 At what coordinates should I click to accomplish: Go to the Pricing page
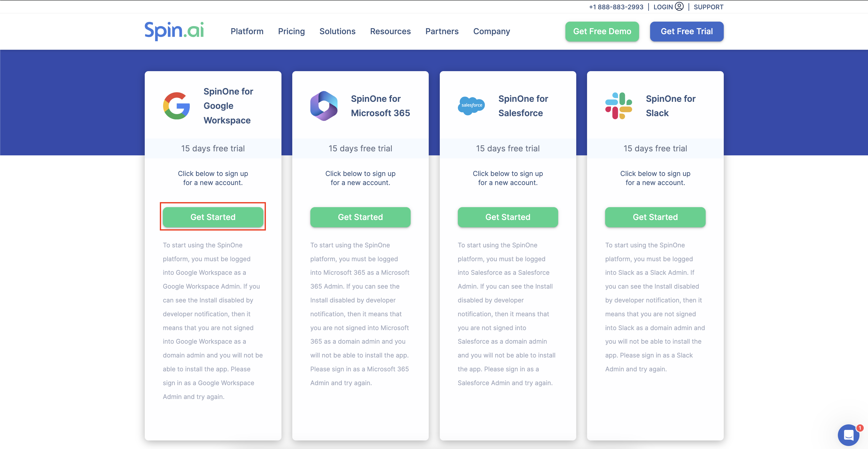click(x=291, y=31)
